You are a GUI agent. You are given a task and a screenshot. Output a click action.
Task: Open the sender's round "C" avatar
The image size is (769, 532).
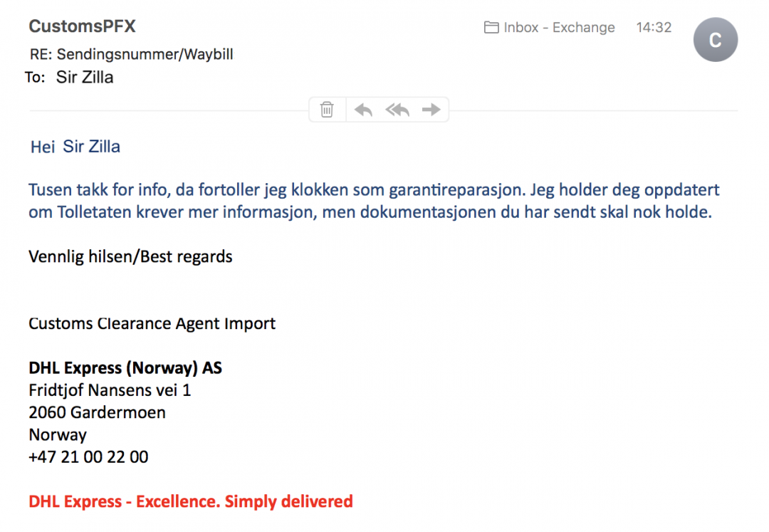(x=715, y=40)
